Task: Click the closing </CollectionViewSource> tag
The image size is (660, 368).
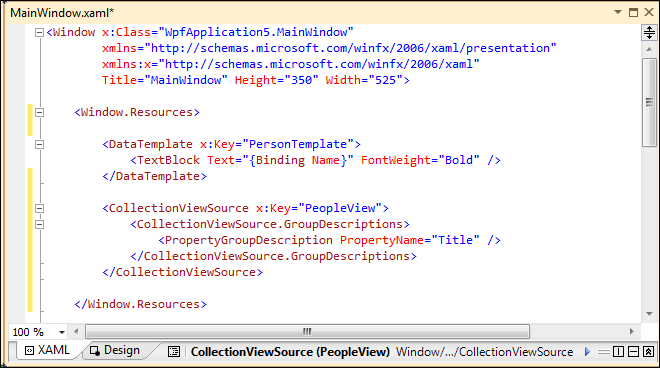Action: point(182,272)
